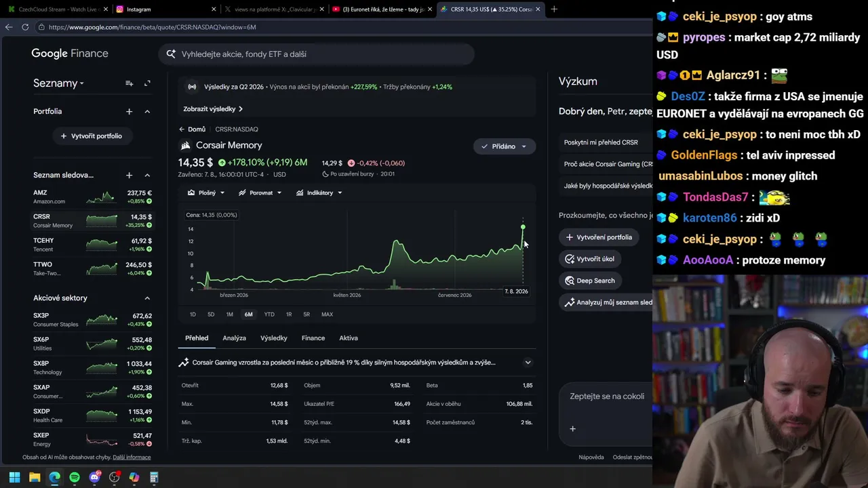This screenshot has height=488, width=868.
Task: Click the Corsair Memory company logo
Action: (185, 145)
